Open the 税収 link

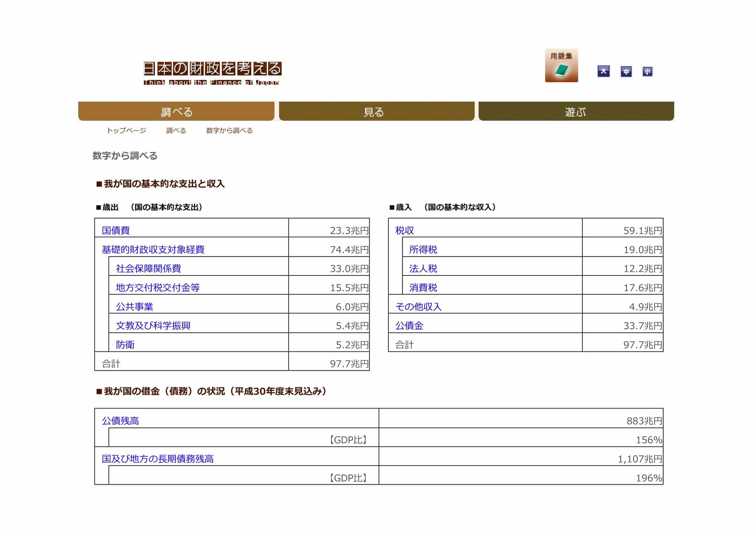tap(404, 230)
